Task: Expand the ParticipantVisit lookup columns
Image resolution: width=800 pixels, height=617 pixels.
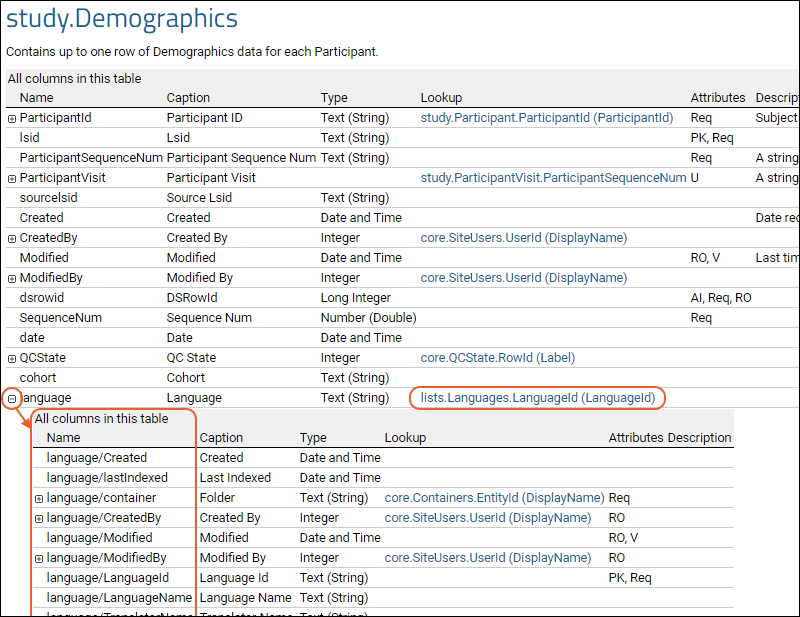Action: pos(12,178)
